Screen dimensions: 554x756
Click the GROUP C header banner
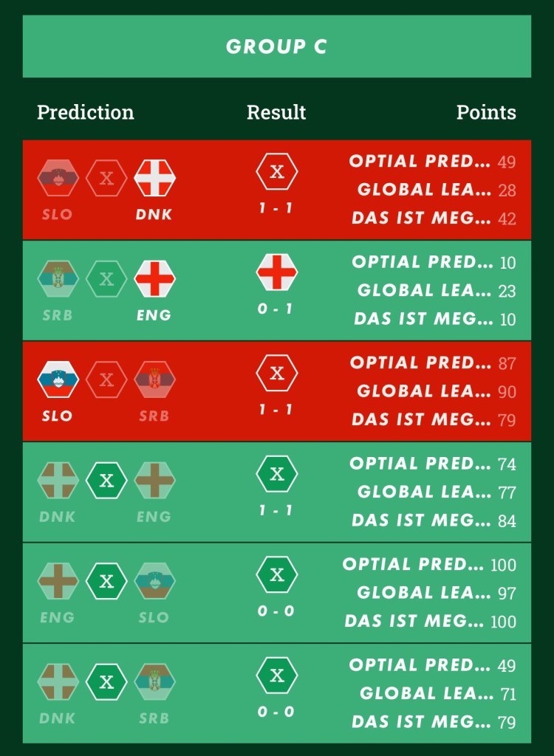tap(277, 47)
